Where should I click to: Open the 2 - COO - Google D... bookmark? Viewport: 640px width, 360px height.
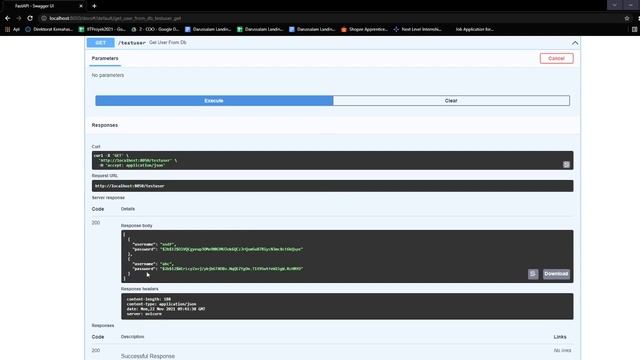pyautogui.click(x=155, y=29)
